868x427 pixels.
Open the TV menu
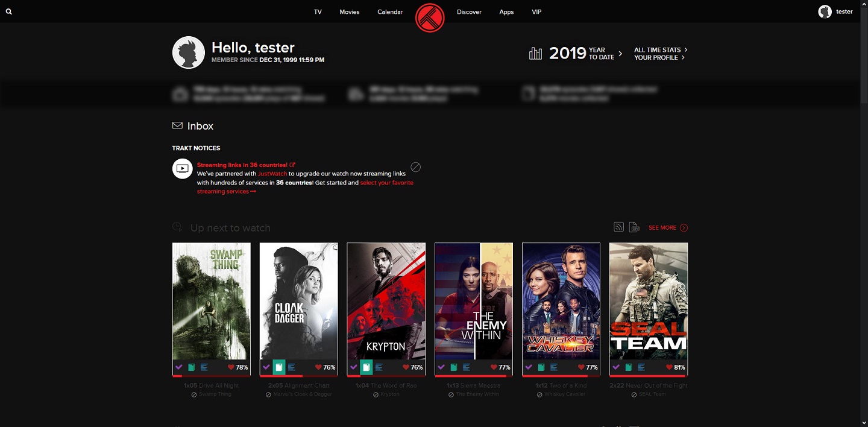(x=318, y=11)
